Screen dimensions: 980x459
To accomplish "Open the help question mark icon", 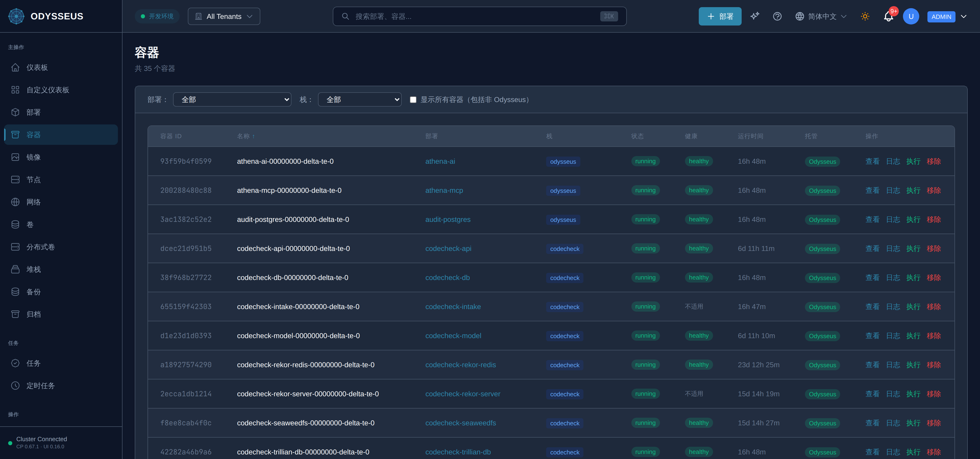I will pyautogui.click(x=777, y=16).
